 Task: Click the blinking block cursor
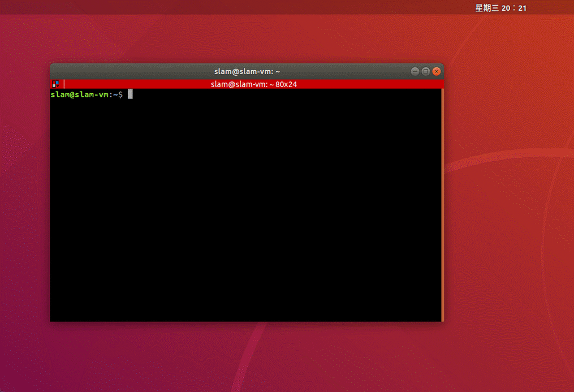pos(130,94)
